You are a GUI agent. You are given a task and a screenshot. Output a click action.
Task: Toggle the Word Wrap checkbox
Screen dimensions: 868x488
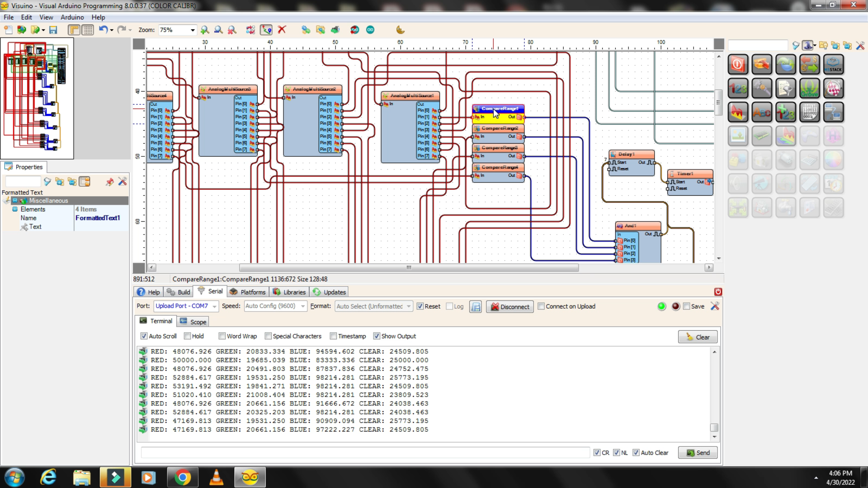[x=222, y=336]
